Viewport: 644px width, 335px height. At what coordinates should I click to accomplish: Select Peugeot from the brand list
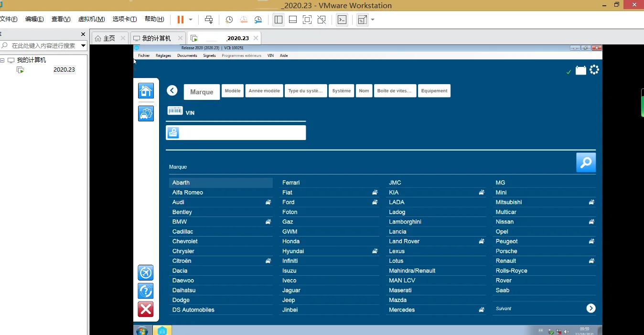pos(506,241)
